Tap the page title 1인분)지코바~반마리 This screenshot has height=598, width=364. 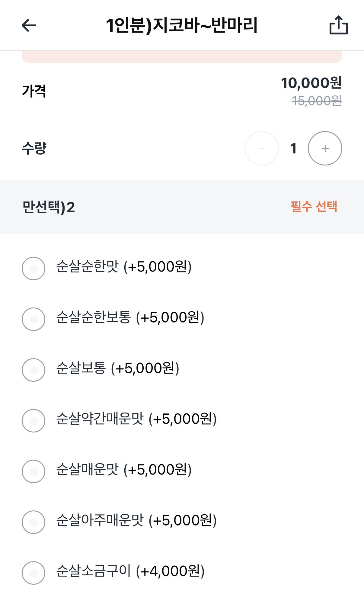pos(182,25)
